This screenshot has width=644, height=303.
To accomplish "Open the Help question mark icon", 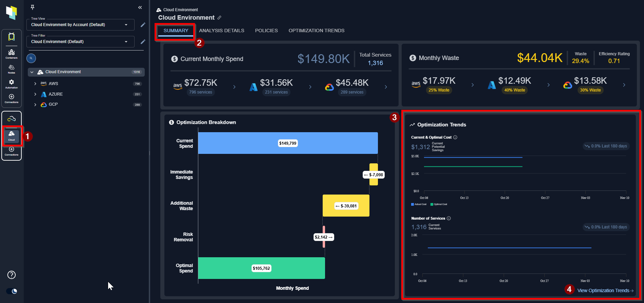I will tap(12, 275).
